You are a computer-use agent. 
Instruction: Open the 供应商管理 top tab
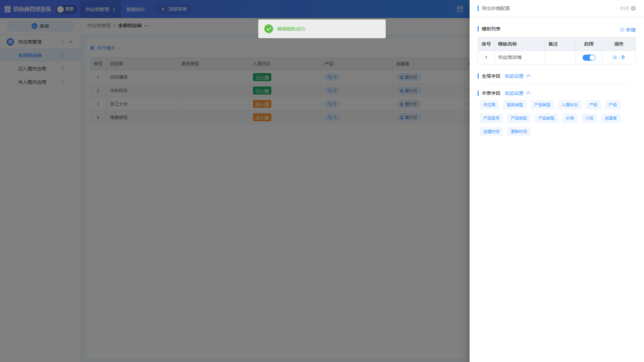click(97, 9)
